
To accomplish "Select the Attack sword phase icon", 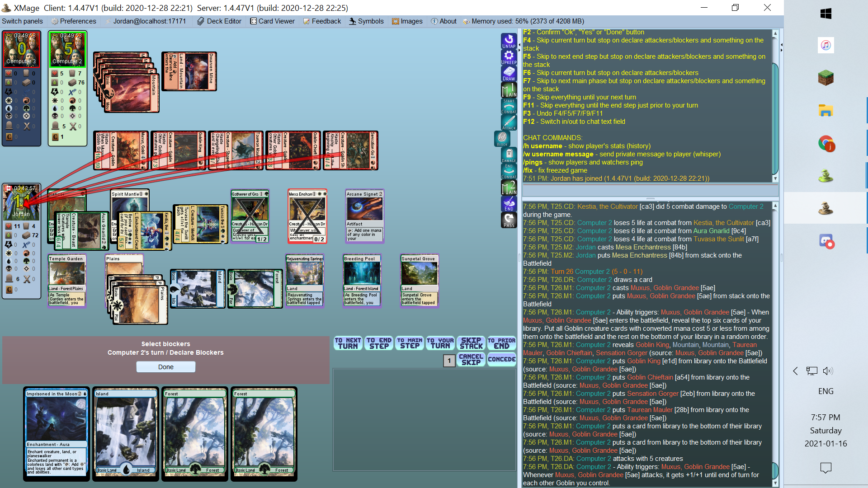I will [509, 122].
